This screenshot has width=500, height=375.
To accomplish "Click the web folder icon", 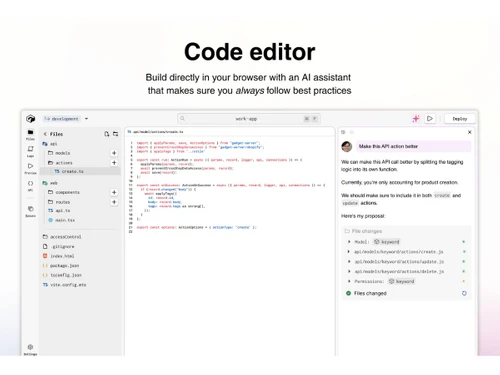I will point(45,183).
